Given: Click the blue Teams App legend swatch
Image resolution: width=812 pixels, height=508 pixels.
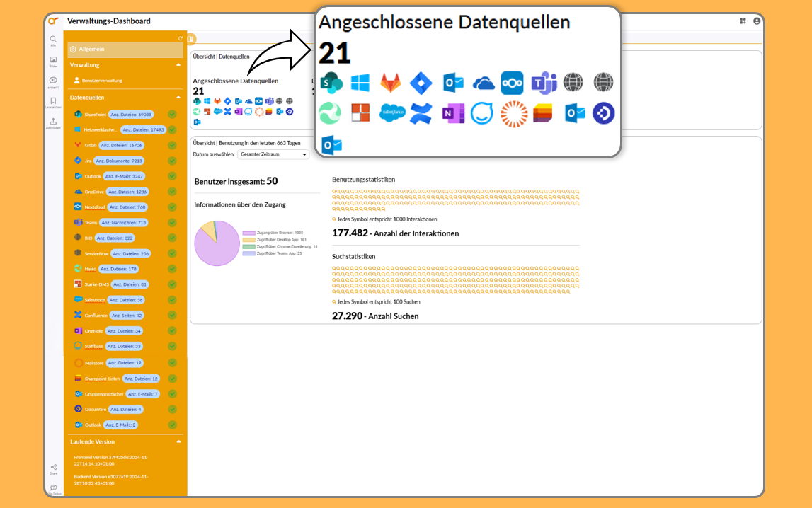Looking at the screenshot, I should (248, 253).
